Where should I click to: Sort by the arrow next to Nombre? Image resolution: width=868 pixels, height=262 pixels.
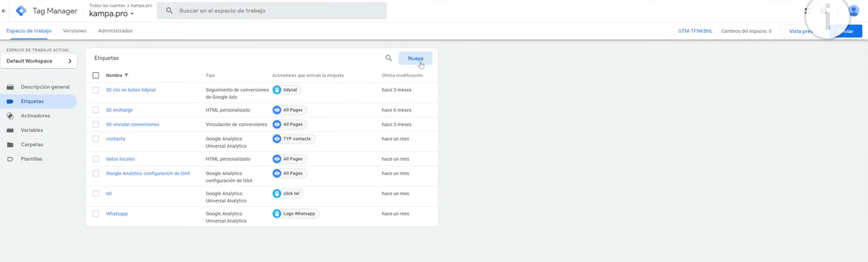click(x=127, y=75)
